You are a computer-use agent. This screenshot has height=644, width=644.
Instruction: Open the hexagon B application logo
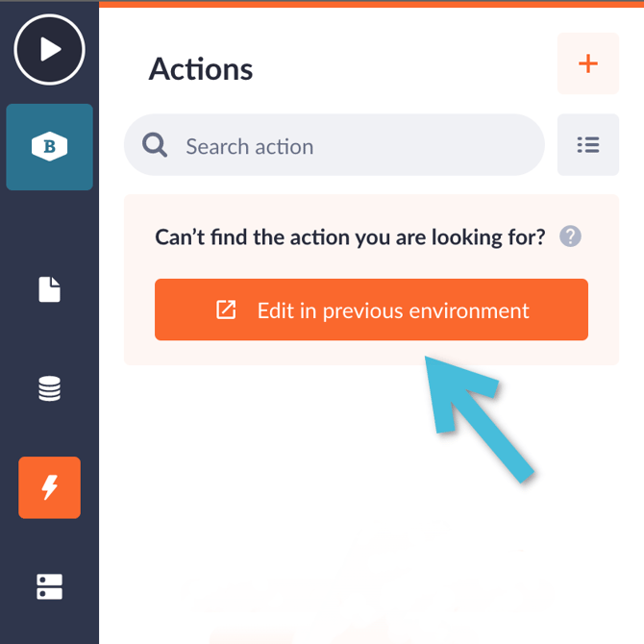coord(49,146)
